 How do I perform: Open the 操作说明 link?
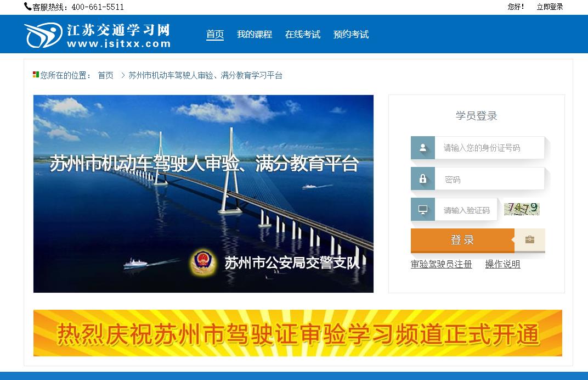[x=502, y=264]
